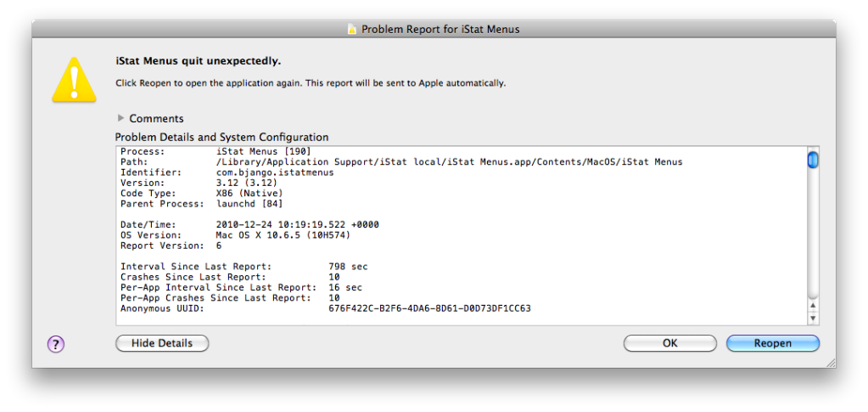Click the yellow warning triangle icon
Image resolution: width=868 pixels, height=412 pixels.
click(74, 80)
